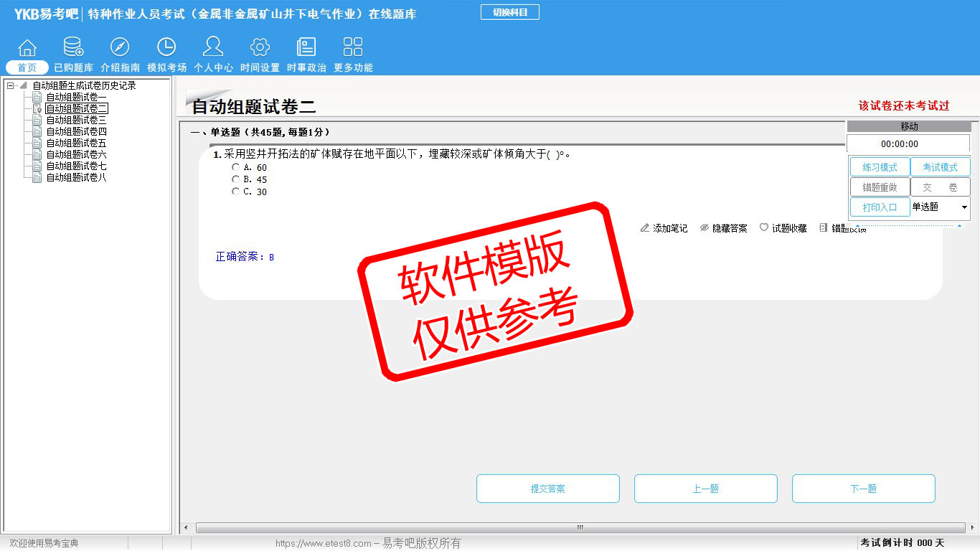Open the 更多功能 grid icon
This screenshot has width=980, height=551.
[x=353, y=48]
